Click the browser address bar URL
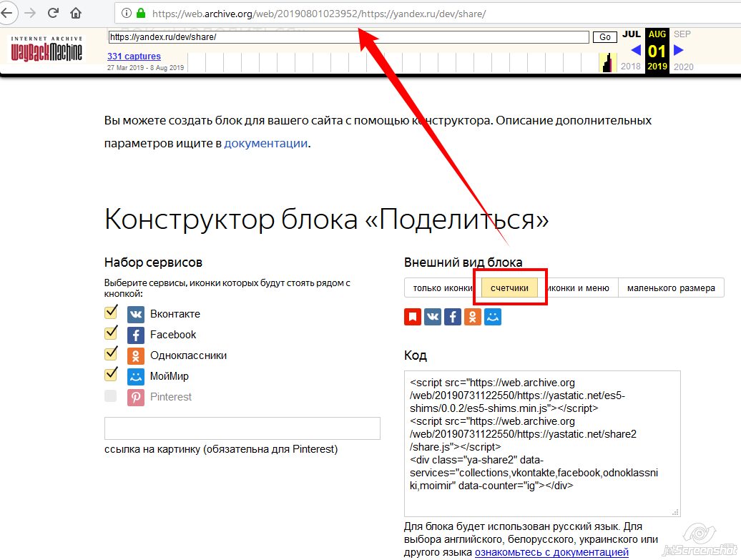 pos(318,14)
